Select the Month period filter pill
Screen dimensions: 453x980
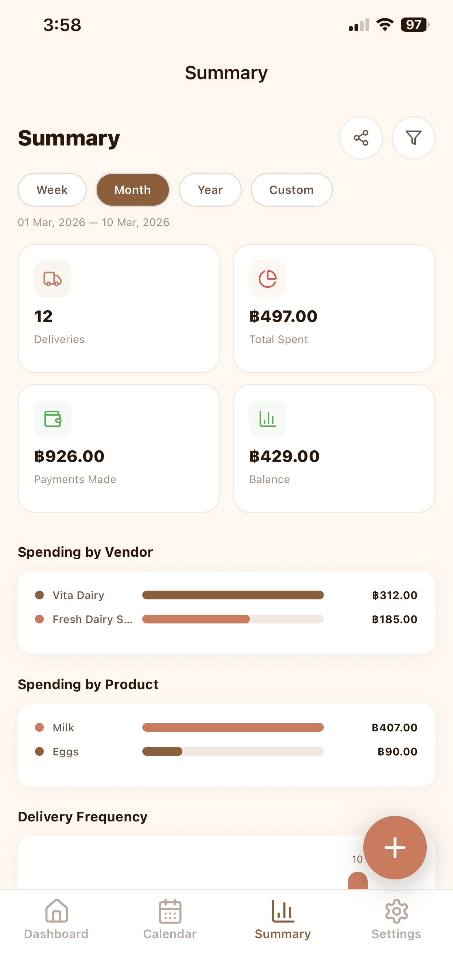point(132,190)
